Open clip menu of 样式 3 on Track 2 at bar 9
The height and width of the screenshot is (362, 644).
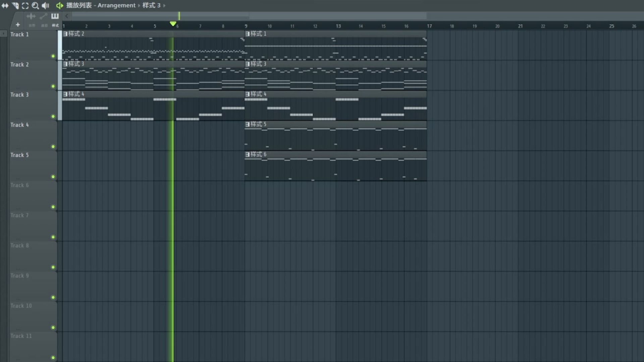point(248,64)
